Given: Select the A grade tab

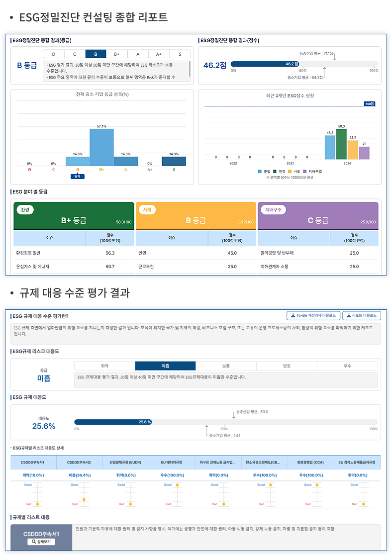Looking at the screenshot, I should point(138,54).
